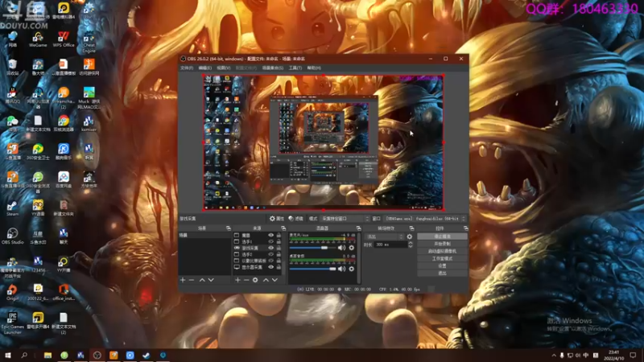Open desktop audio mixer gear settings
The width and height of the screenshot is (644, 362).
pos(352,269)
